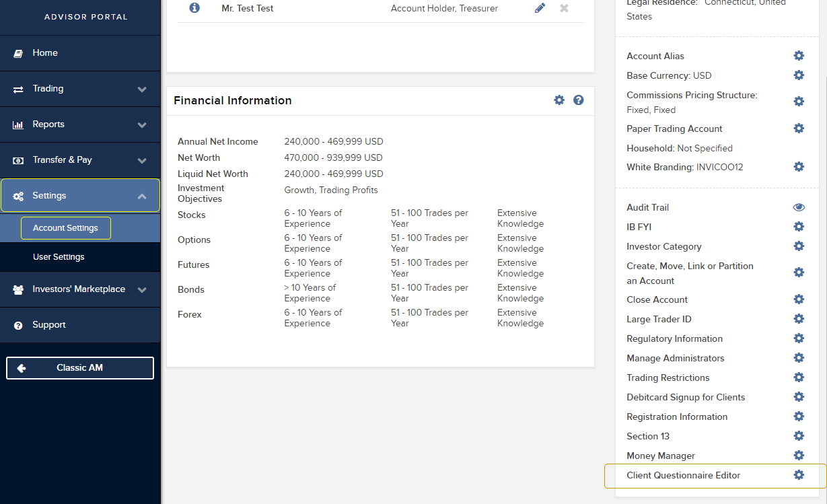827x504 pixels.
Task: Open the Financial Information gear settings
Action: (559, 100)
